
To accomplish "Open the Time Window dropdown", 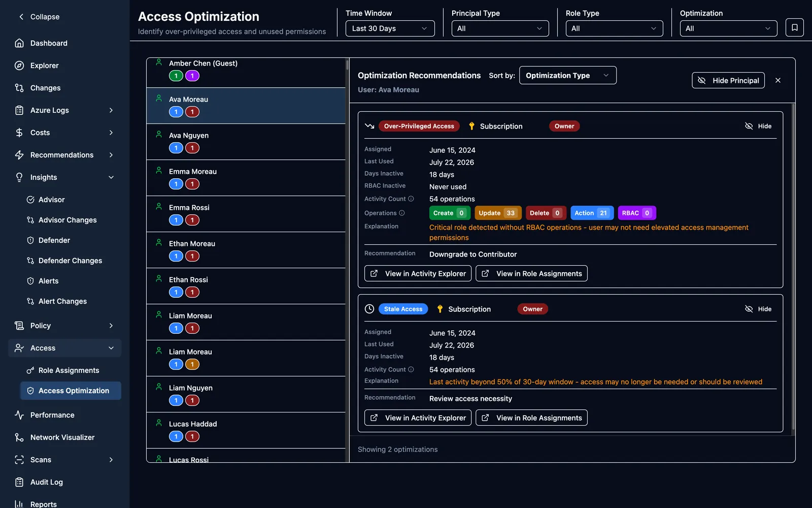I will coord(390,28).
